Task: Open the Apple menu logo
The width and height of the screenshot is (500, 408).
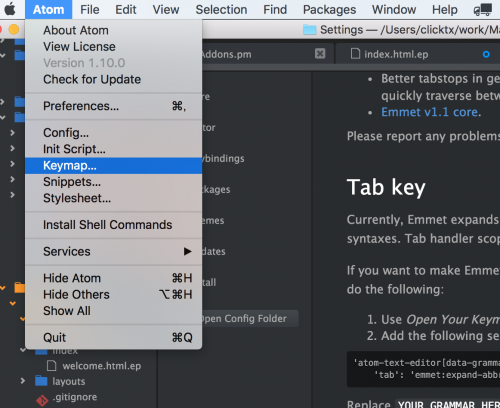Action: pos(10,9)
